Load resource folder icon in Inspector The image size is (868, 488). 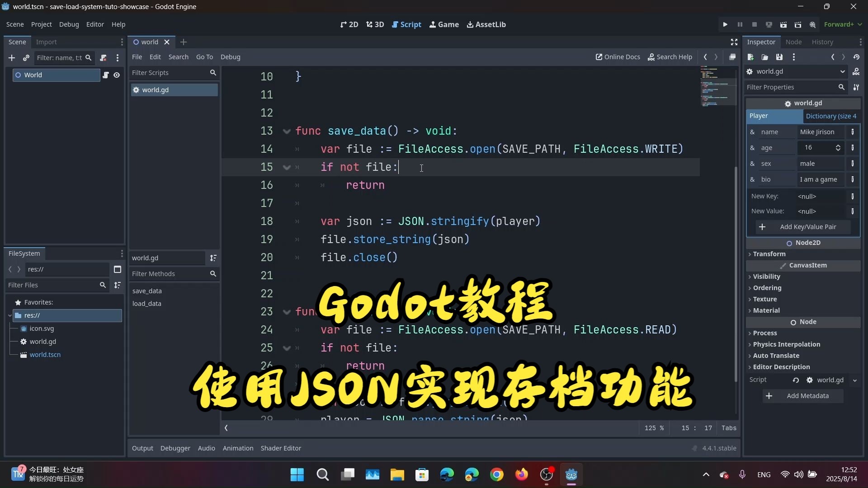[x=765, y=57]
